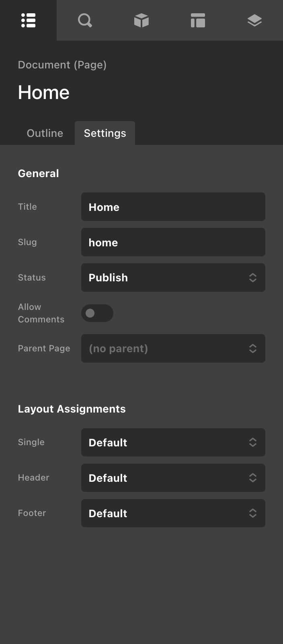Open the Header layout assignment dropdown
Screen dimensions: 283x644
[x=173, y=478]
